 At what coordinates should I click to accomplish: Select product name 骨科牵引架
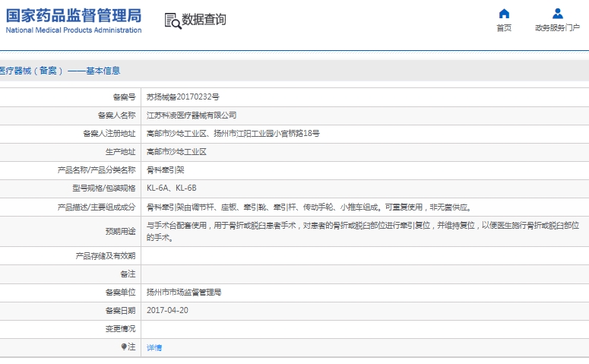click(165, 170)
